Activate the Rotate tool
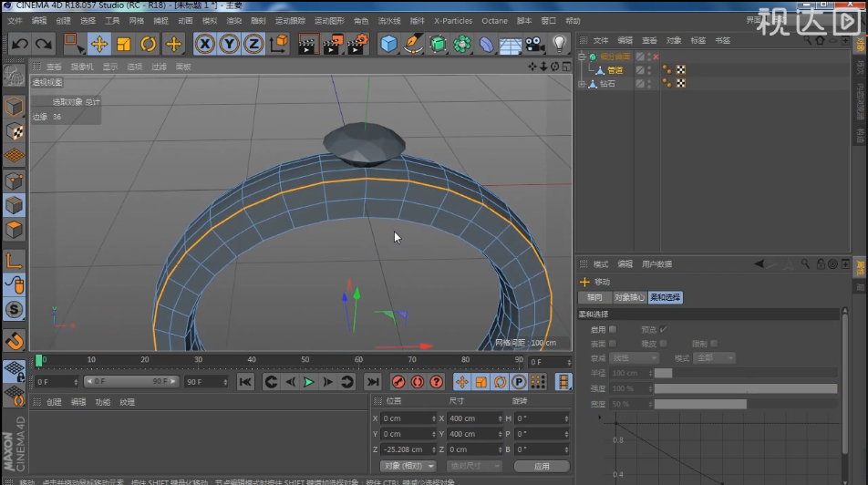The height and width of the screenshot is (485, 868). (x=148, y=44)
